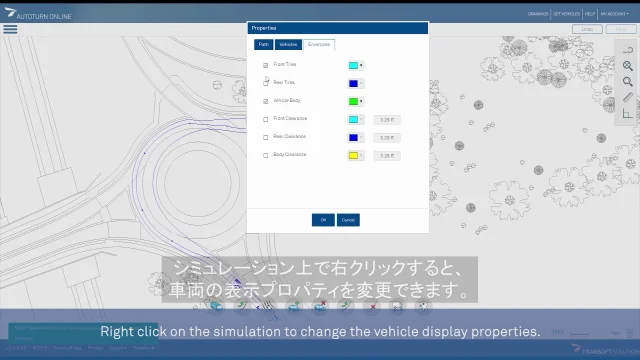
Task: Click the color palette icon in bottom toolbar
Action: tap(423, 306)
